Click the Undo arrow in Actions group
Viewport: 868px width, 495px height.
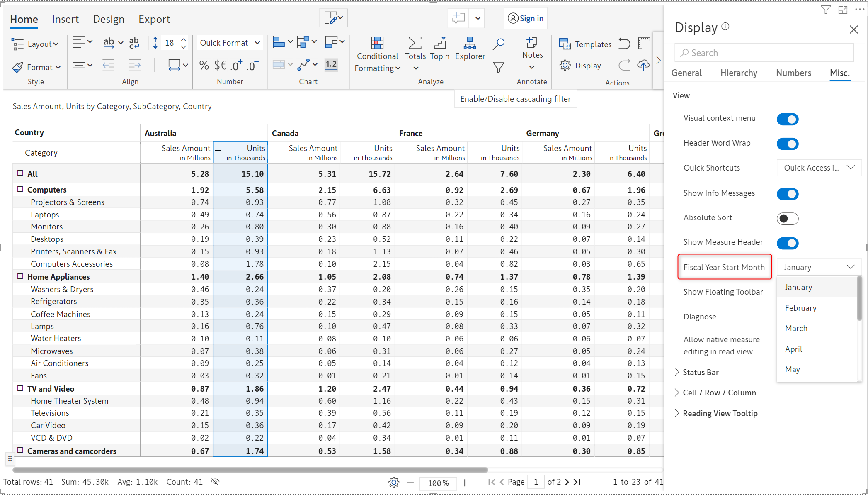pos(624,44)
